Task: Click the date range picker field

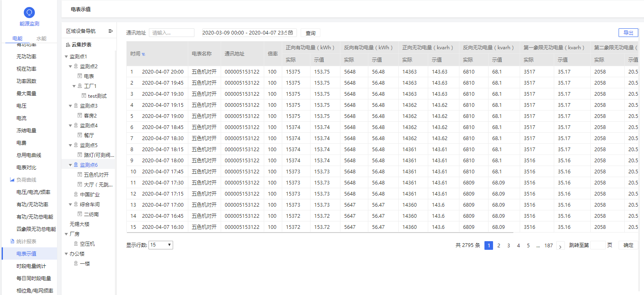Action: [x=249, y=33]
